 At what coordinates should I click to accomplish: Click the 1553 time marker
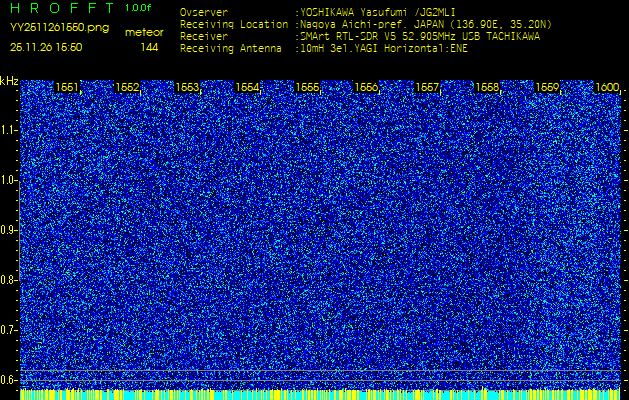(x=187, y=87)
